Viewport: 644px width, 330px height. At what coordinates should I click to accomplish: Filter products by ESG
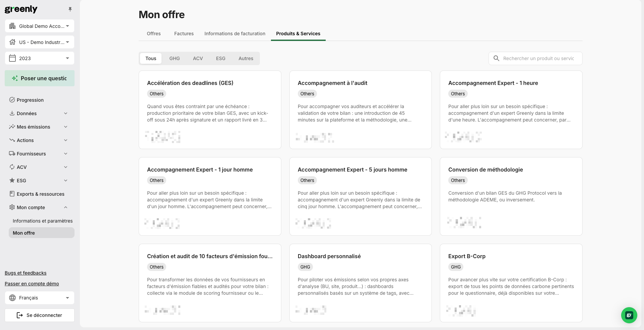(x=221, y=58)
